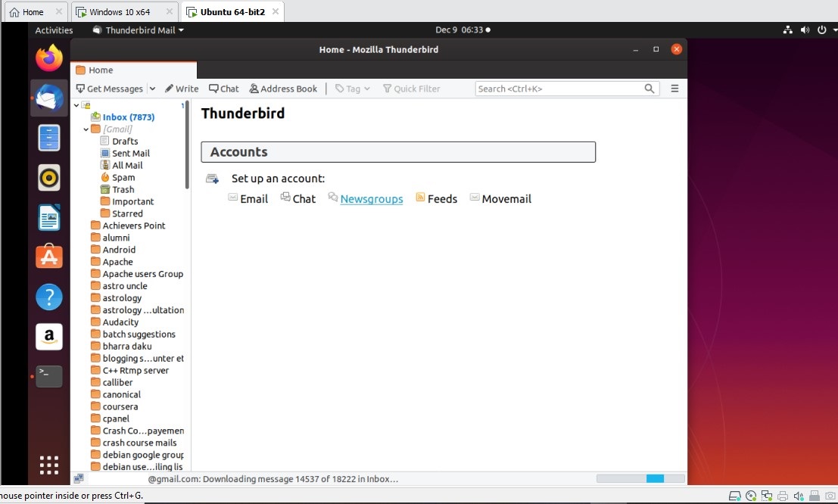Open the Thunderbird hamburger menu
Viewport: 838px width, 504px height.
click(x=674, y=89)
